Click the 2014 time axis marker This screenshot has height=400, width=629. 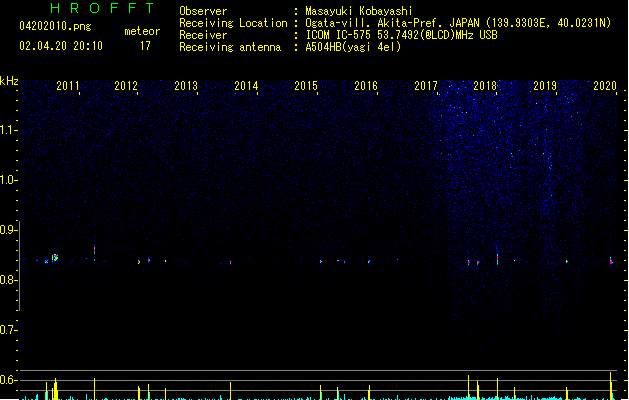pyautogui.click(x=246, y=85)
